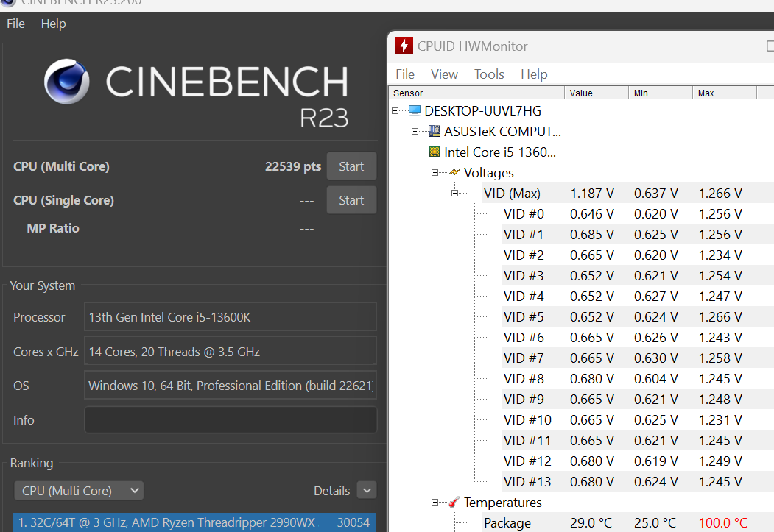Select the VID #10 row
Screen dimensions: 774x532
[x=638, y=419]
